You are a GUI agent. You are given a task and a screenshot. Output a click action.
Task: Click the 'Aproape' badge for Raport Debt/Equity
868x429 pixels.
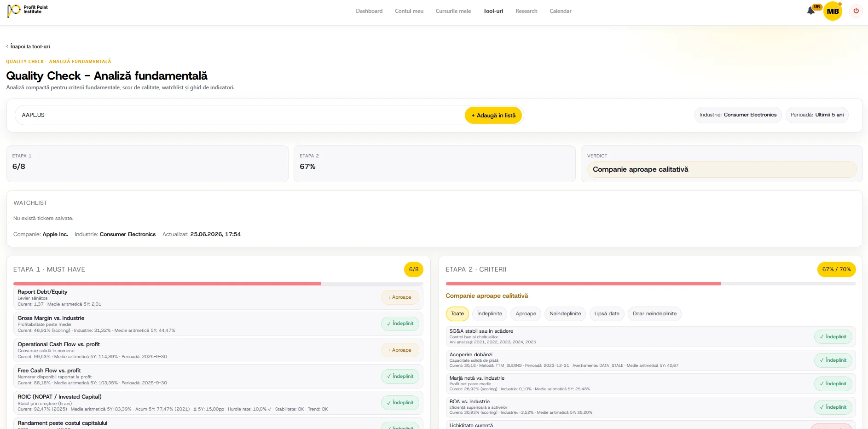coord(400,297)
